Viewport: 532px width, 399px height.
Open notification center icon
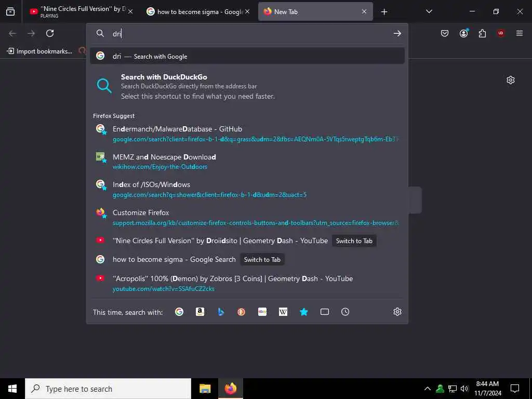click(515, 389)
